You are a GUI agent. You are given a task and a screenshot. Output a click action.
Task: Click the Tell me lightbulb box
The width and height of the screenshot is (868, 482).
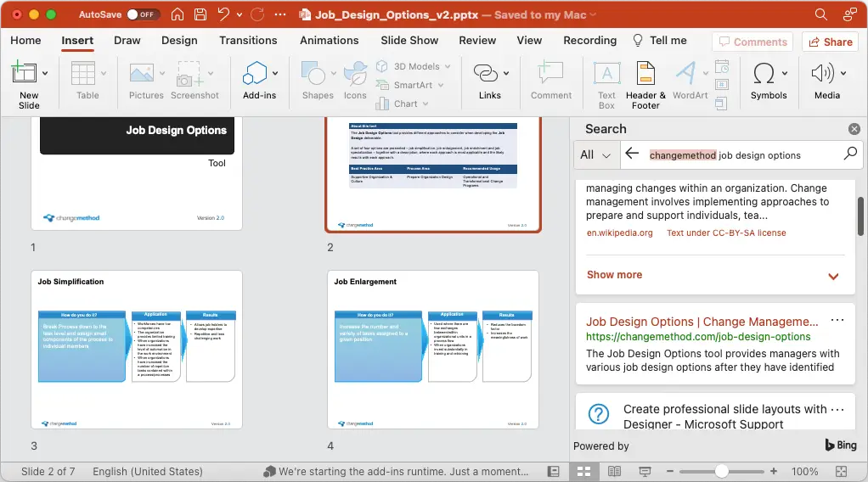659,41
